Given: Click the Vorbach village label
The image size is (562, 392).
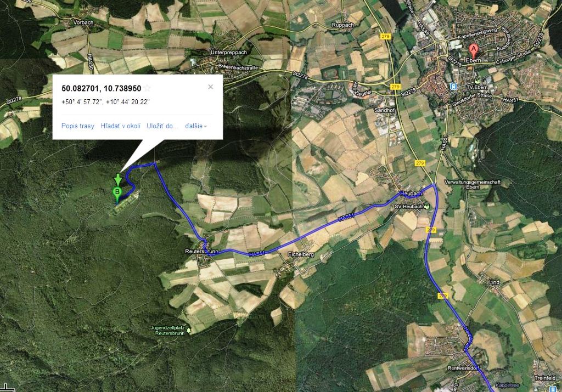Looking at the screenshot, I should [83, 22].
